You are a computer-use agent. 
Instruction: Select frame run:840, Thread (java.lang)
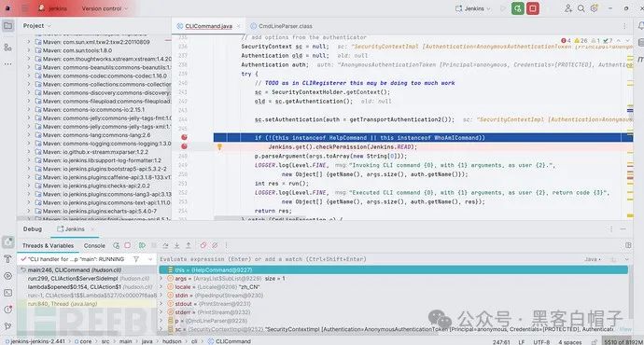click(87, 304)
